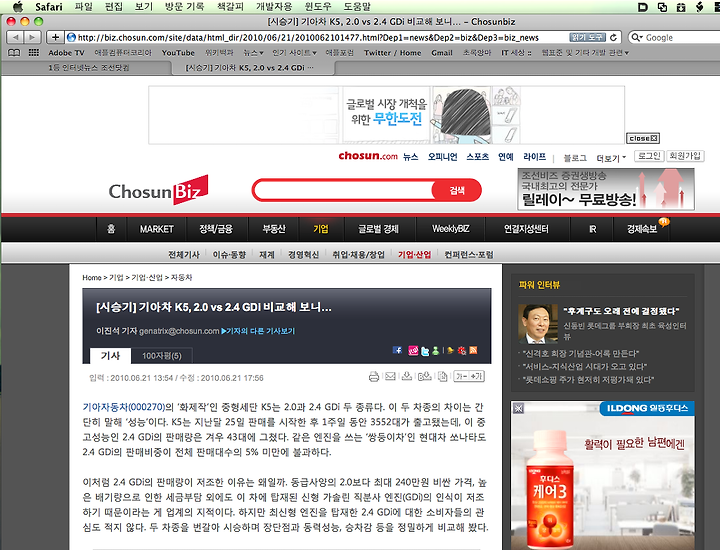Expand the 더보기 dropdown in the chosun.com bar

(x=611, y=158)
